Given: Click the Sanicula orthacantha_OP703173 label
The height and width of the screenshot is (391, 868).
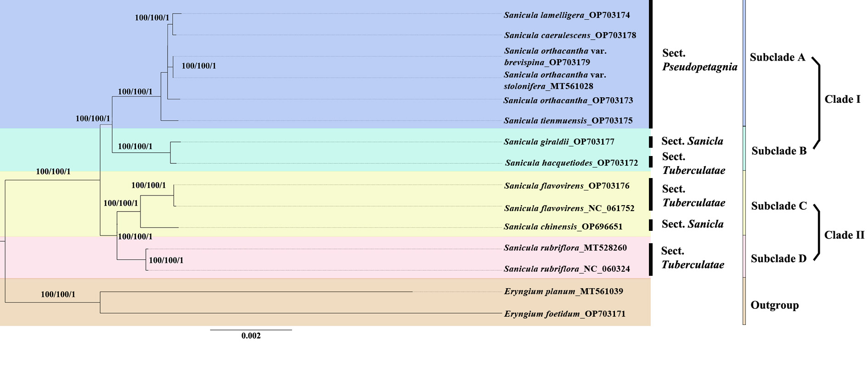Looking at the screenshot, I should click(568, 101).
